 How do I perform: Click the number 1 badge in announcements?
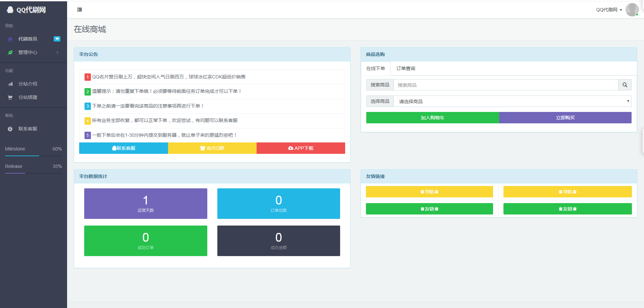point(88,77)
